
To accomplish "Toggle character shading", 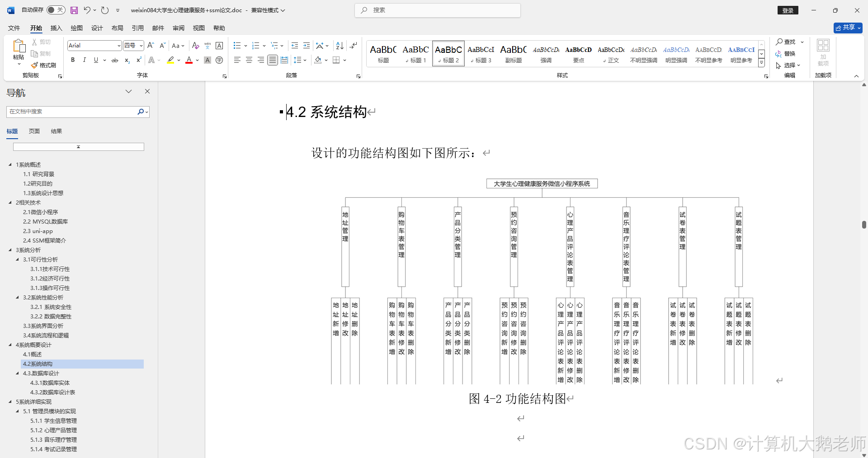I will coord(208,60).
